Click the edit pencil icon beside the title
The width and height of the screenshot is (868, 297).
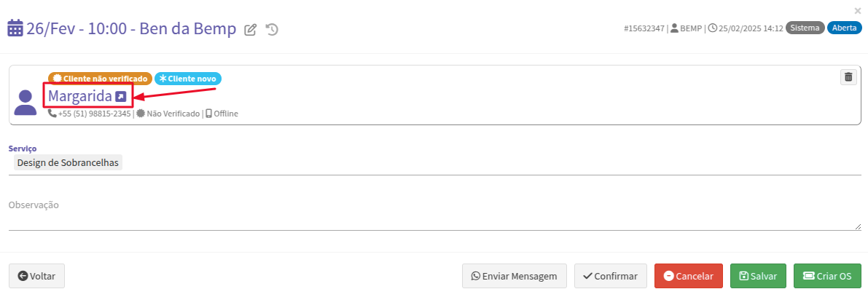point(250,30)
